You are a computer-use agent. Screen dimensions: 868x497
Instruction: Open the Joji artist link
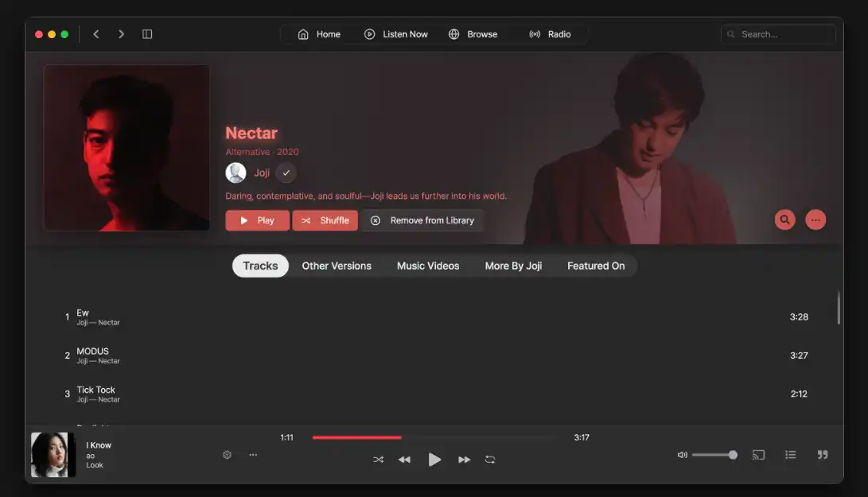[x=262, y=173]
